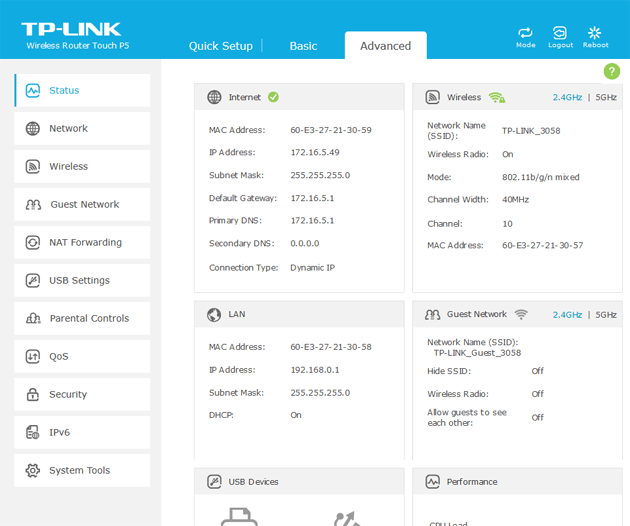Click LAN IP address 192.168.0.1
630x526 pixels.
pyautogui.click(x=315, y=370)
